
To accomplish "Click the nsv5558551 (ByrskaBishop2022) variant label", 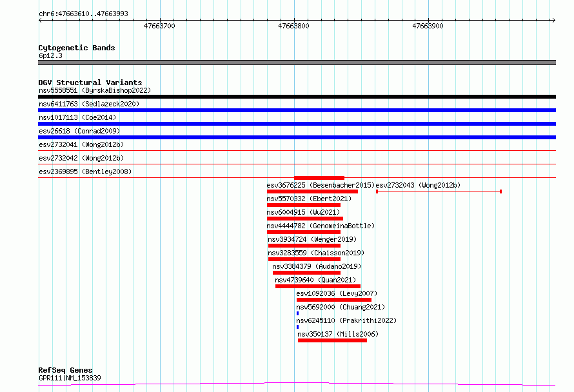I will pos(94,90).
